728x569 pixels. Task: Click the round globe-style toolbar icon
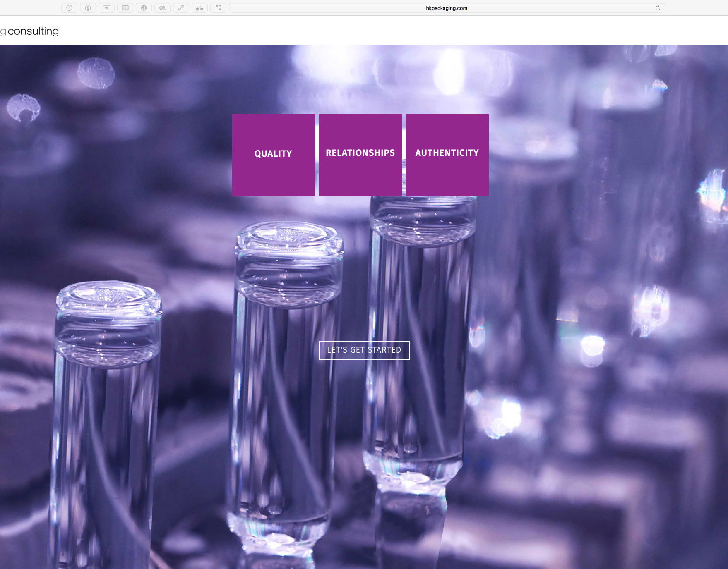[144, 8]
